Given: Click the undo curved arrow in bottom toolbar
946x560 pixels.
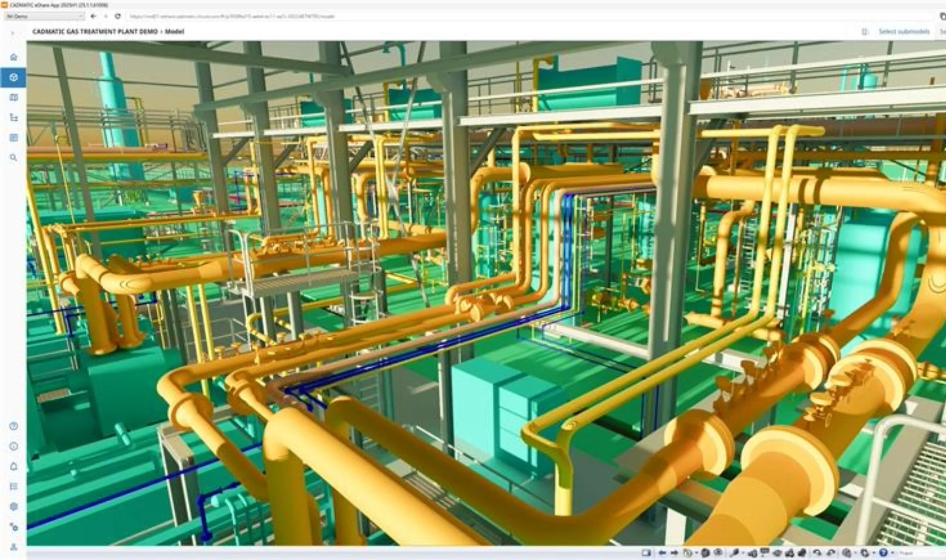Looking at the screenshot, I should [817, 553].
